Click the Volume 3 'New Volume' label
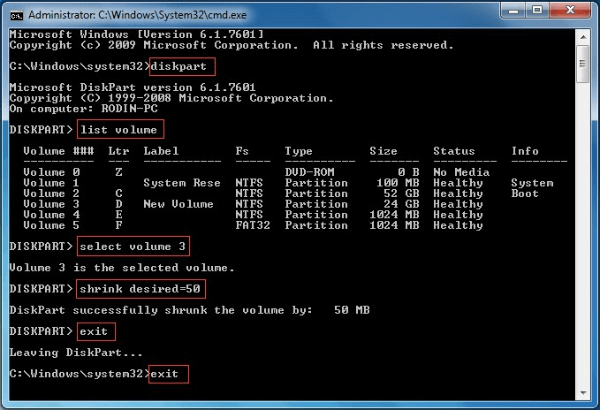Image resolution: width=601 pixels, height=410 pixels. coord(178,203)
